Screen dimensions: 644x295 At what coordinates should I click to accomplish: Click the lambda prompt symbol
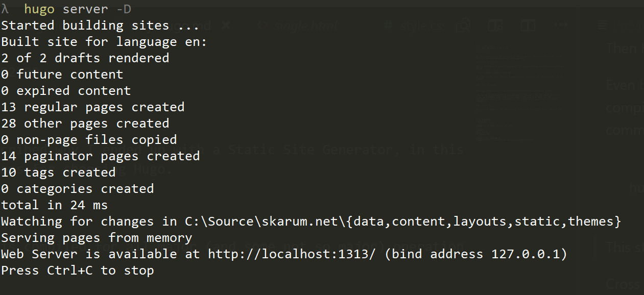5,9
